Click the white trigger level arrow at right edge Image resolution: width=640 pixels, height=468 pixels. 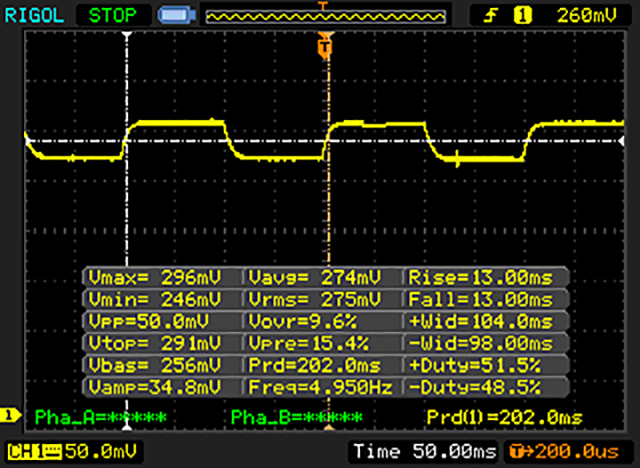coord(621,141)
